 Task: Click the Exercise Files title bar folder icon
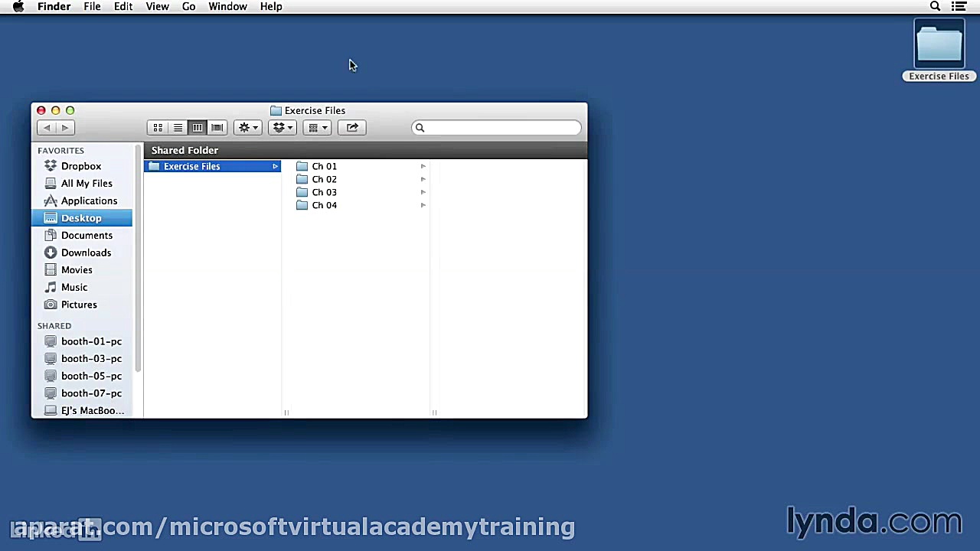point(276,110)
